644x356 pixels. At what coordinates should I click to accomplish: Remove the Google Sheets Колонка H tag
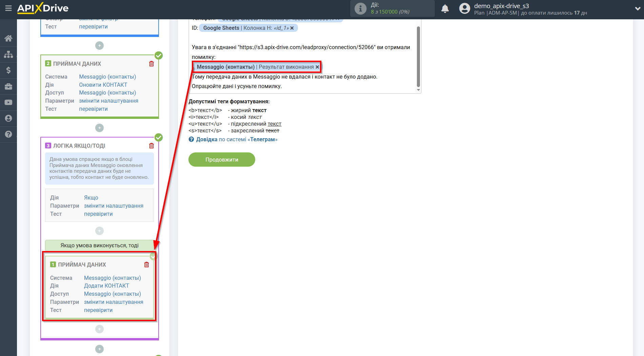point(292,28)
